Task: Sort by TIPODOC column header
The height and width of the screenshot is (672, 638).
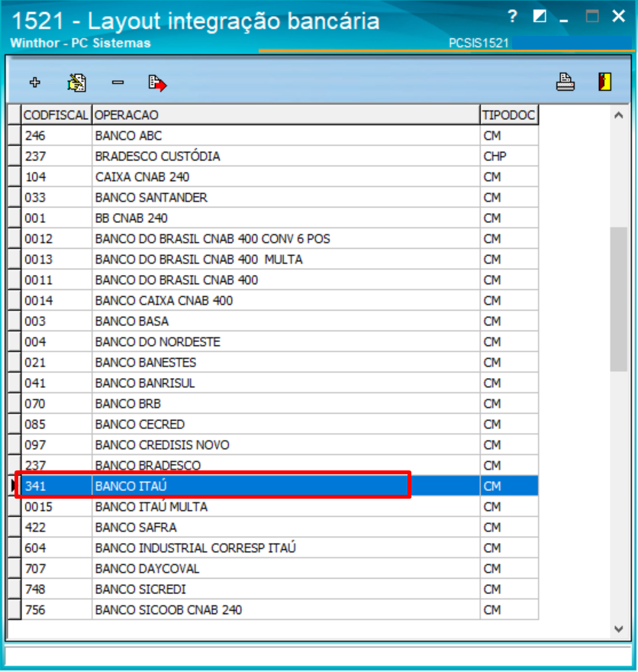Action: coord(509,115)
